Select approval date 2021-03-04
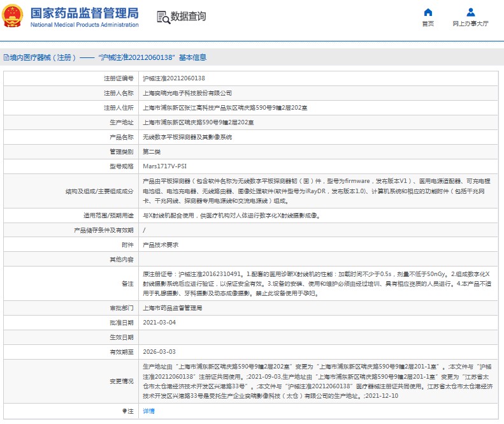 coord(159,323)
